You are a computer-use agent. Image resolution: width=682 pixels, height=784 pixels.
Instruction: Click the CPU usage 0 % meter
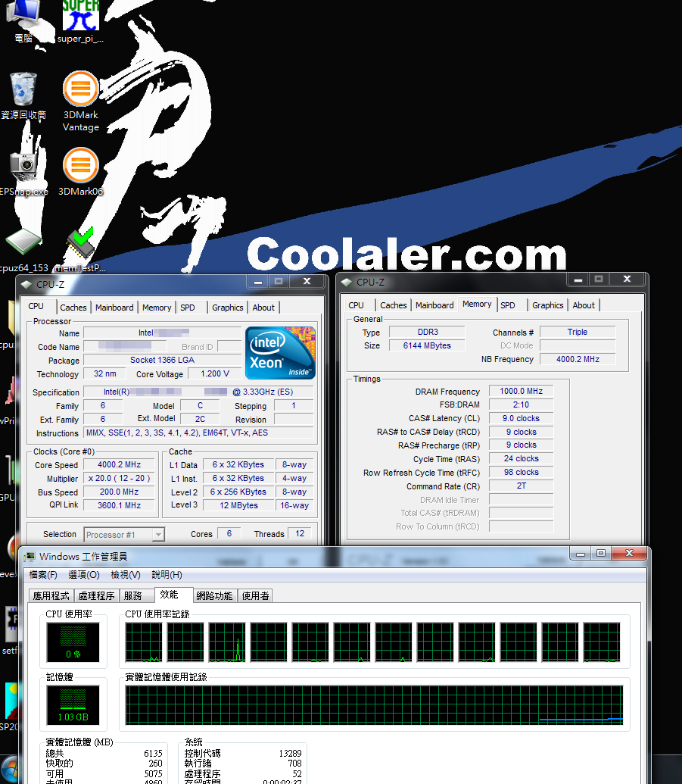pyautogui.click(x=73, y=642)
